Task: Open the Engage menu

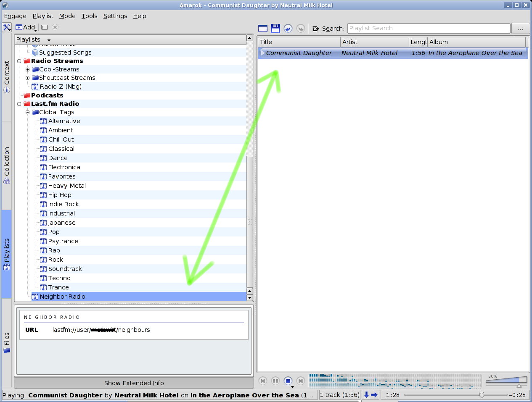Action: point(15,16)
